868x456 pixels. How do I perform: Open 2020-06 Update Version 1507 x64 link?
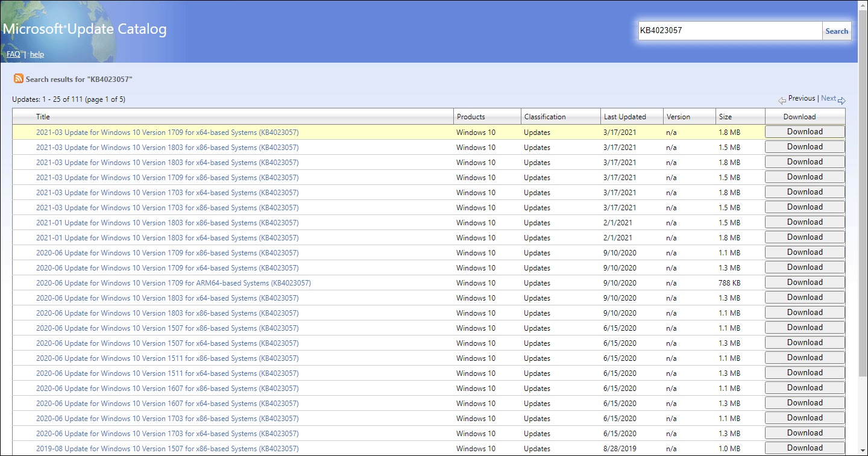coord(167,343)
